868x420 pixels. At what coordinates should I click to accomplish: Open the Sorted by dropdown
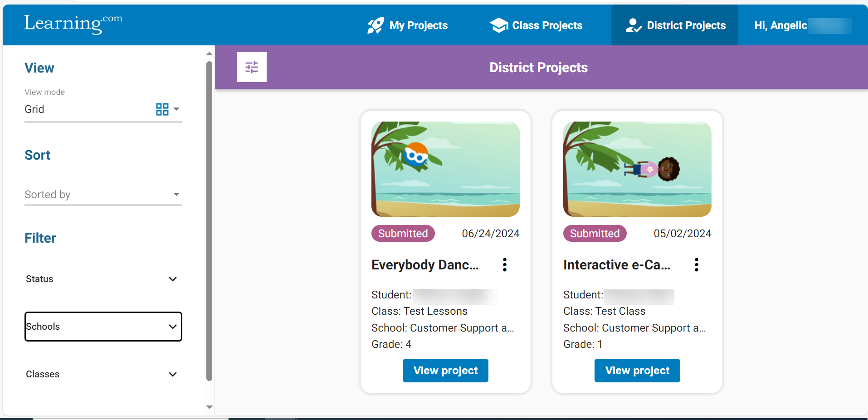click(x=103, y=194)
